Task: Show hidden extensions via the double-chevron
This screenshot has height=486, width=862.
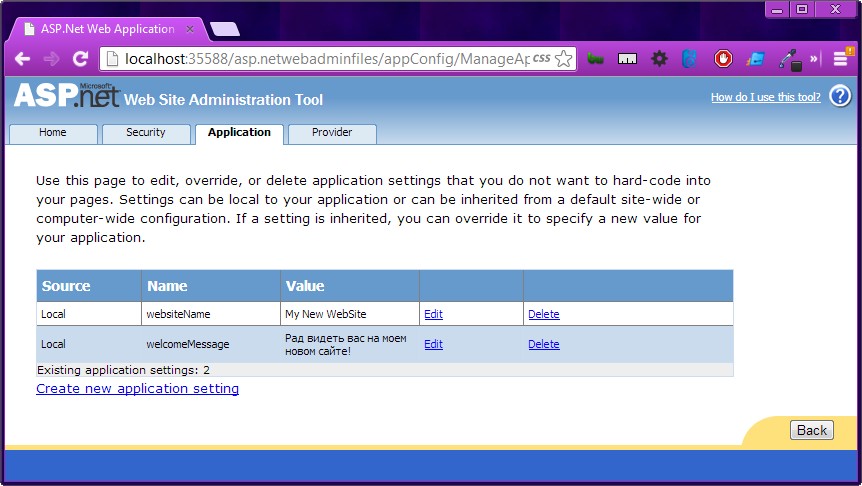Action: (814, 58)
